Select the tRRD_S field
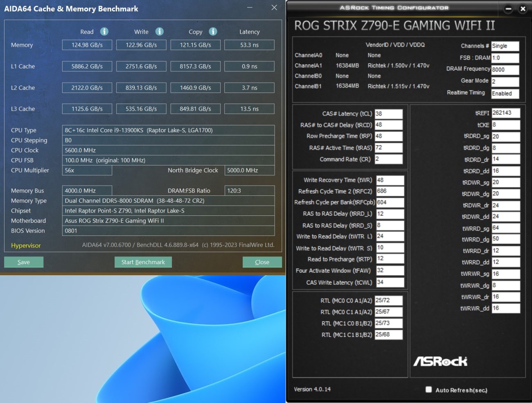Viewport: 532px width, 403px height. [x=390, y=225]
